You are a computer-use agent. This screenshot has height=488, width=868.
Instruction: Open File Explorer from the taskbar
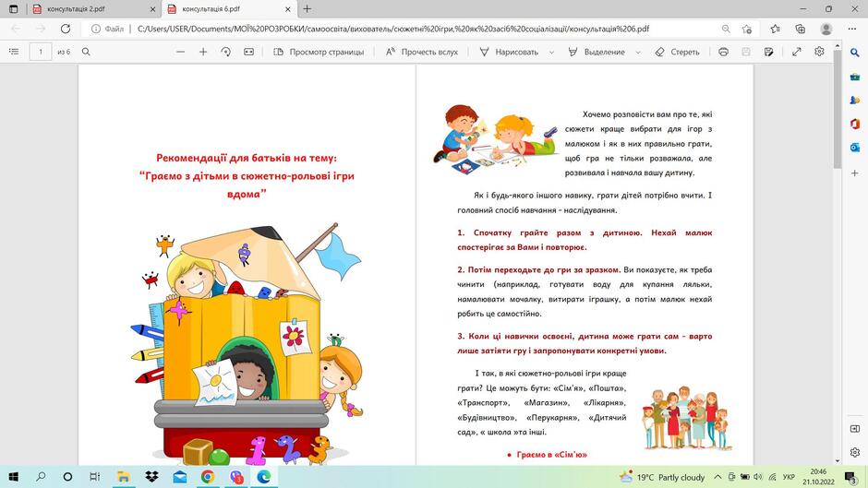[123, 476]
